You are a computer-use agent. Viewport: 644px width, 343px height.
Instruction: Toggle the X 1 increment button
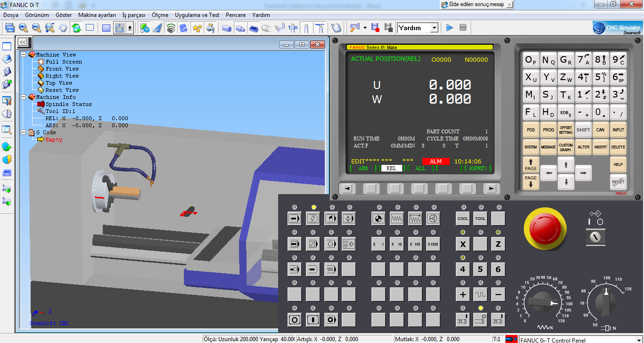(x=378, y=244)
